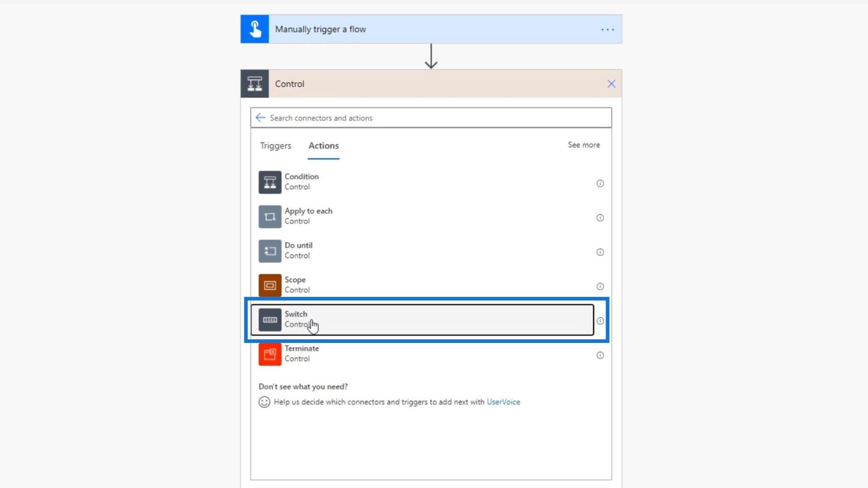Show info for Switch action
This screenshot has width=868, height=488.
click(x=600, y=321)
